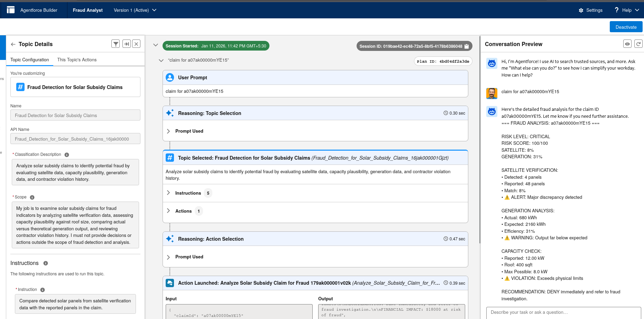Click the clock icon beside 0.47 sec
Screen dimensions: 644x319
coord(446,239)
